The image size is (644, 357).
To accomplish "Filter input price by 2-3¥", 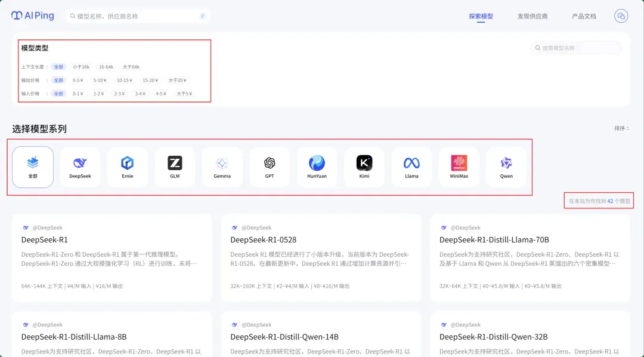I will click(x=119, y=94).
